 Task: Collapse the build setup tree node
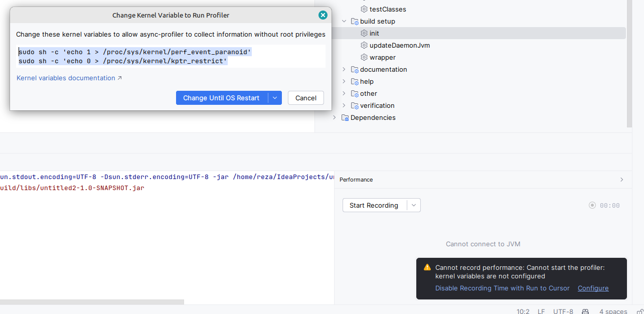(344, 21)
